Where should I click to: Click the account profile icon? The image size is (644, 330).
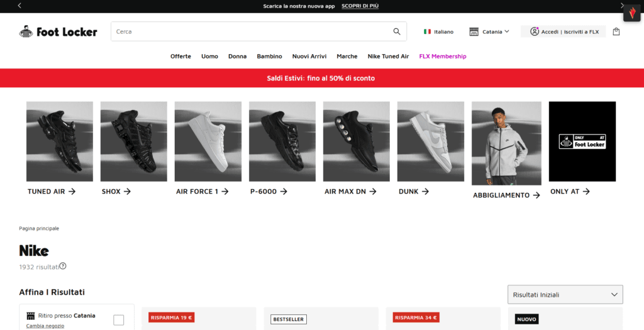[x=535, y=31]
